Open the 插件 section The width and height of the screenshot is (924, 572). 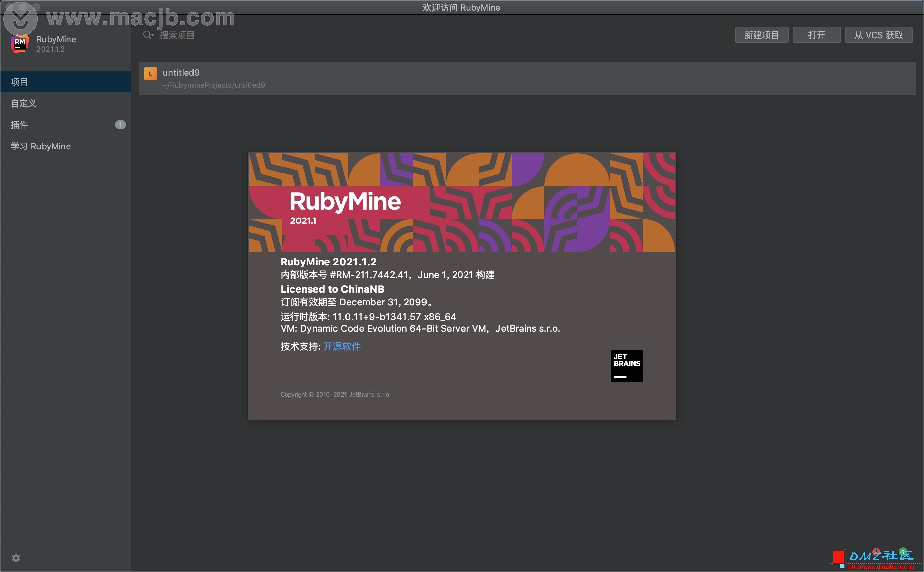(x=66, y=125)
